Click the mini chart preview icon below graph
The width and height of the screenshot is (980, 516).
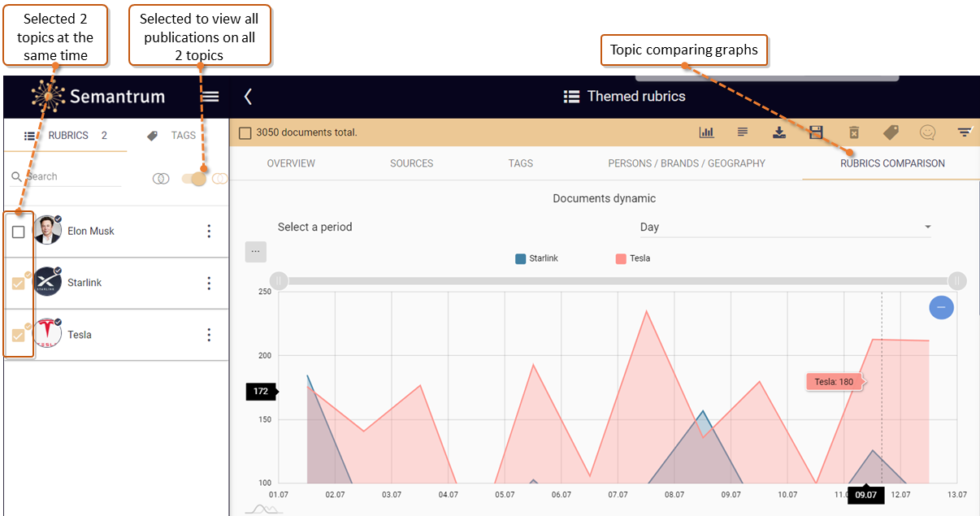pos(264,509)
